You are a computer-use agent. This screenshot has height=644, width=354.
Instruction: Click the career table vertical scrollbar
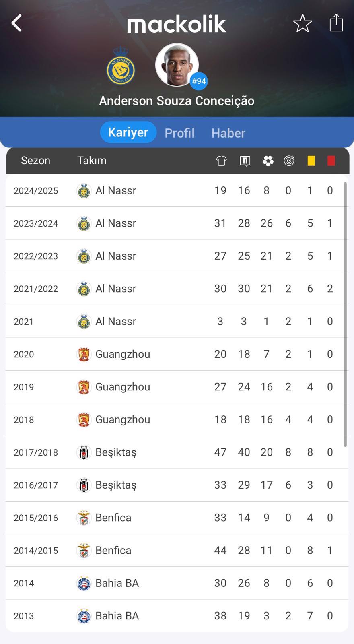[345, 314]
